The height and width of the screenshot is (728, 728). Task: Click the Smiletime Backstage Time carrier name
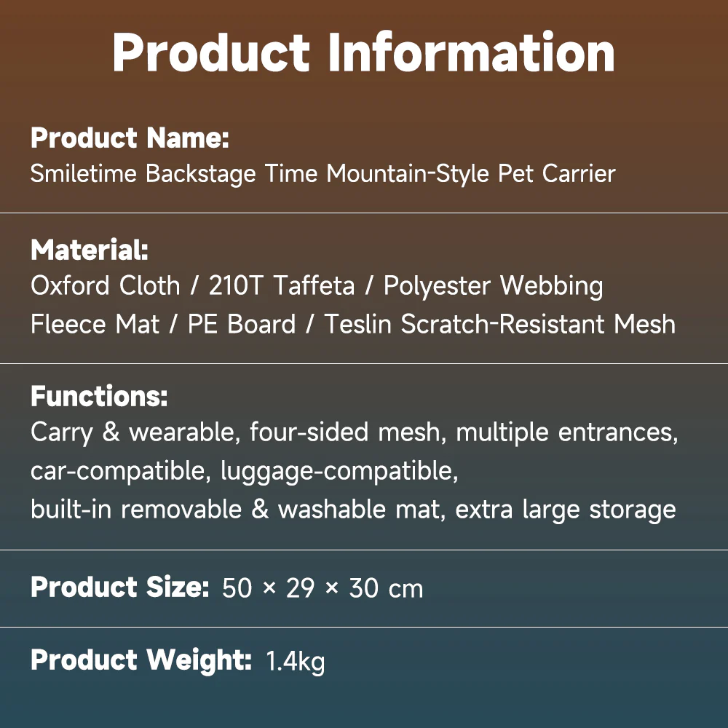(323, 174)
